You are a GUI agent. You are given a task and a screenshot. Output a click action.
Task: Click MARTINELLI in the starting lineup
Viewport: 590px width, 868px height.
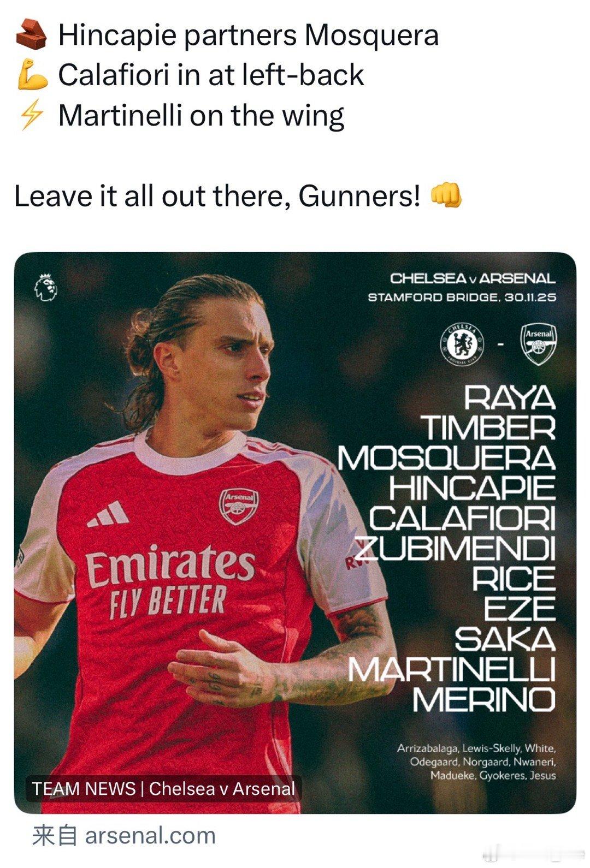click(x=452, y=669)
